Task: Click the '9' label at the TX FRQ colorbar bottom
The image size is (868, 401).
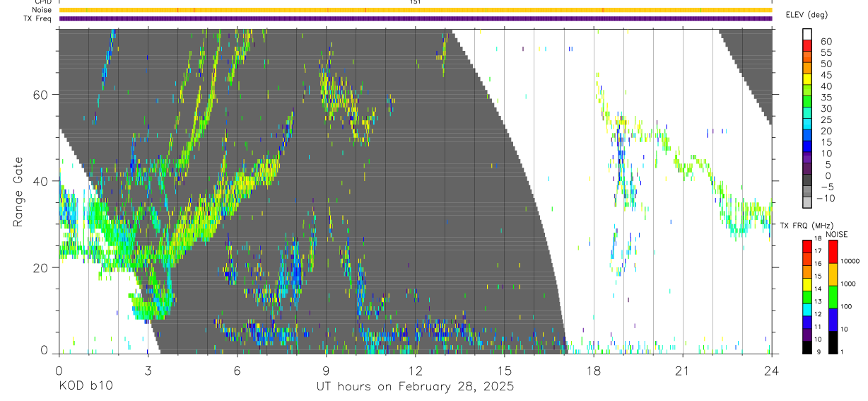Action: [819, 351]
